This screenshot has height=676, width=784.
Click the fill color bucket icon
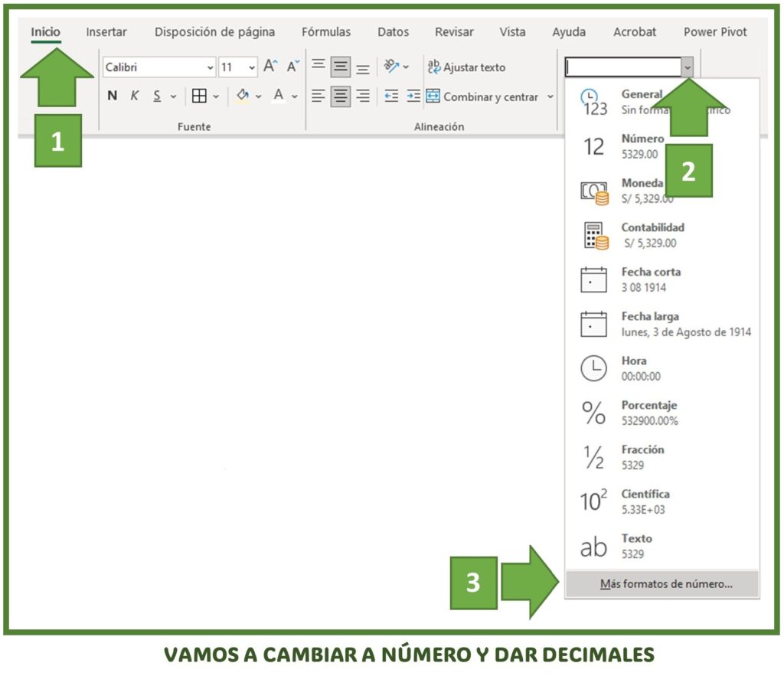click(243, 96)
